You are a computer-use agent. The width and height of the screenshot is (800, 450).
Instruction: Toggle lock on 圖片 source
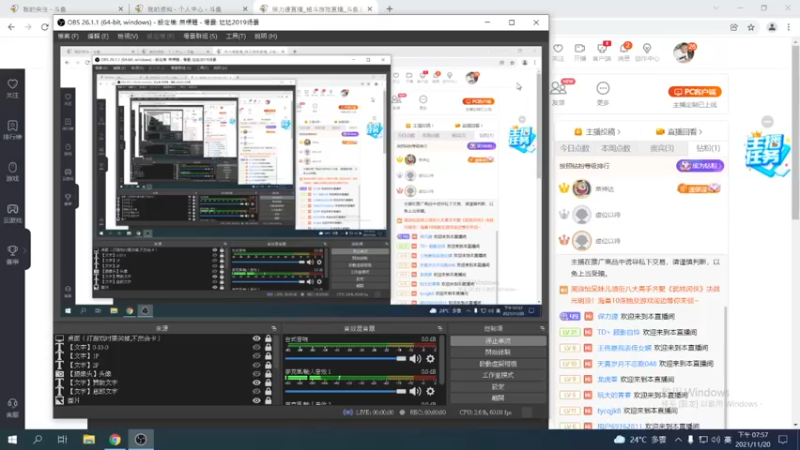tap(268, 401)
